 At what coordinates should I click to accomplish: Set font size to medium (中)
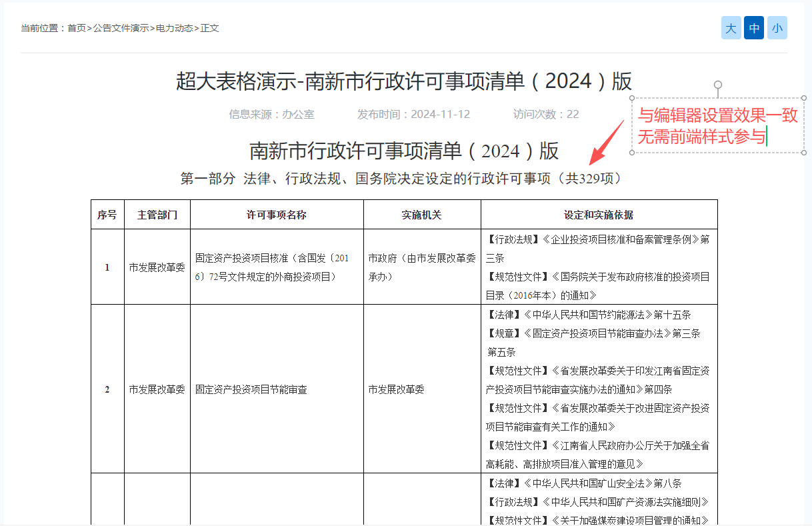(754, 28)
